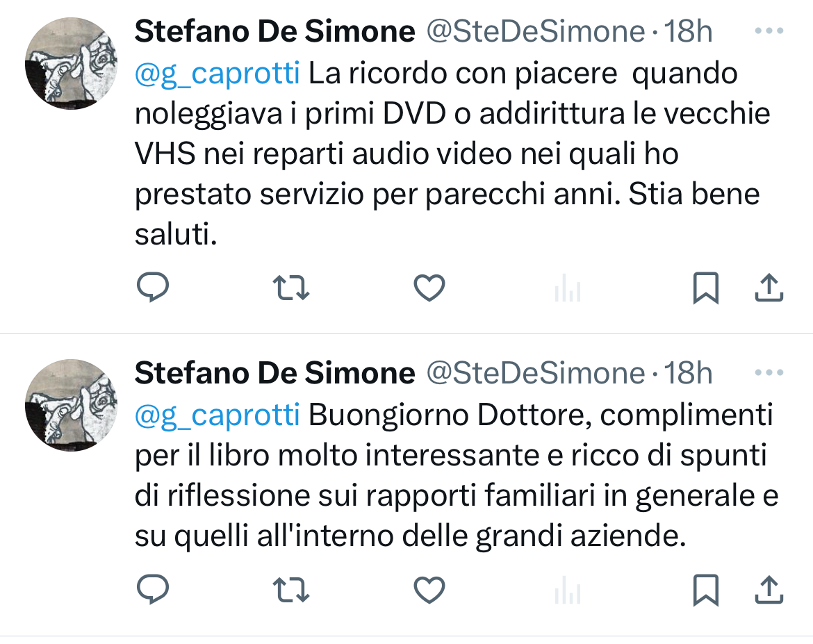The image size is (813, 644).
Task: View analytics for the first tweet
Action: click(x=568, y=290)
